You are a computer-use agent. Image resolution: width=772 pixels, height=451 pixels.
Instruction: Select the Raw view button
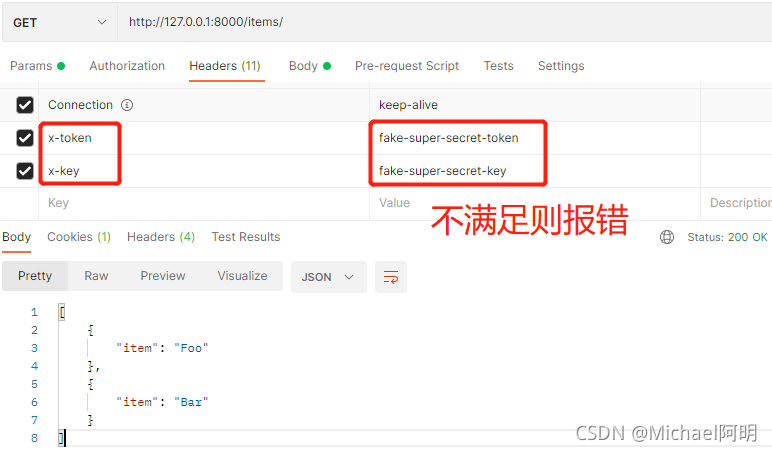96,276
